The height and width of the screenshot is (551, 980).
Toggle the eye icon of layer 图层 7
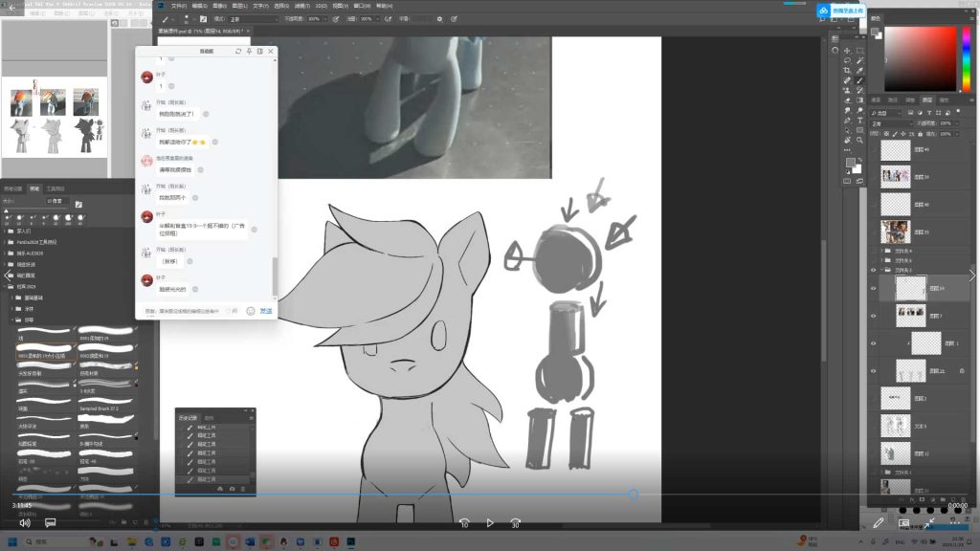(x=873, y=315)
